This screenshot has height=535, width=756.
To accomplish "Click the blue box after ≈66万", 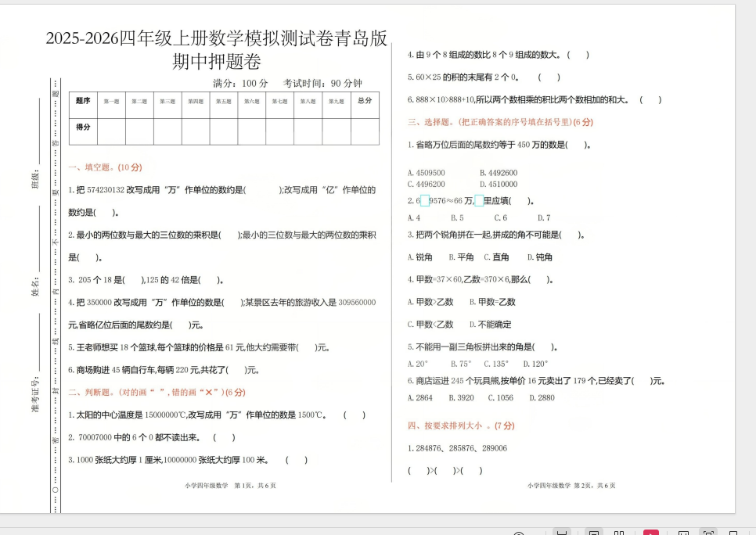I will [x=478, y=201].
